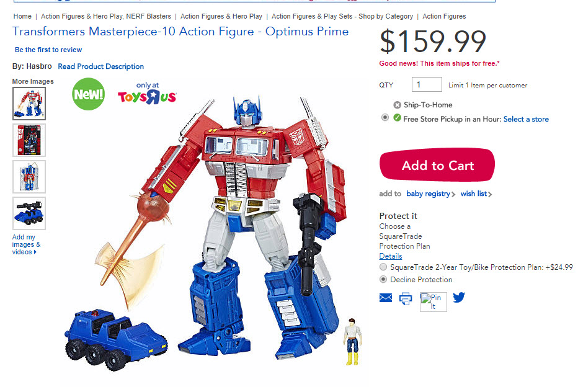Click the Ship-To-Home unavailable icon
Screen dimensions: 578x392
(x=397, y=105)
